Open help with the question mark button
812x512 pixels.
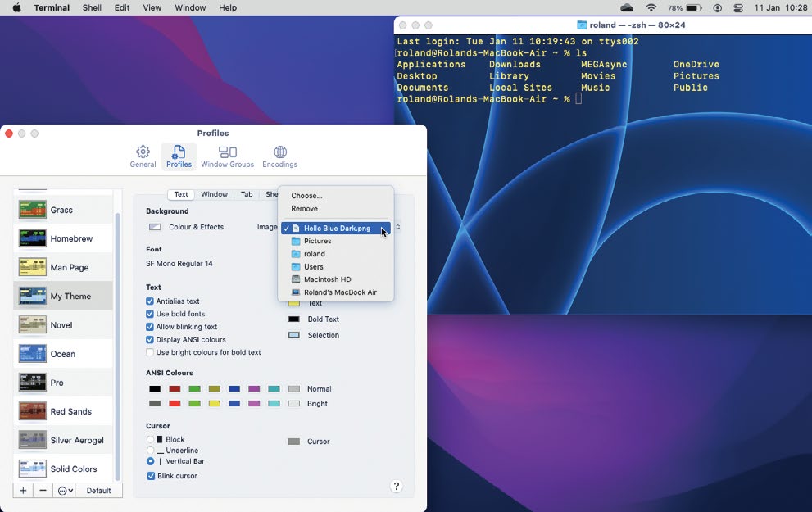396,486
